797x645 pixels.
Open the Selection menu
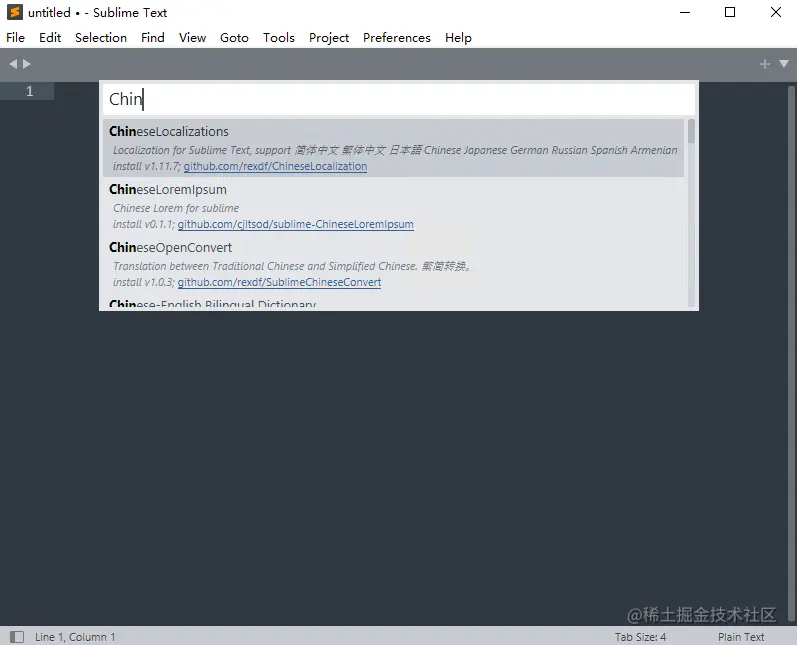(x=101, y=38)
